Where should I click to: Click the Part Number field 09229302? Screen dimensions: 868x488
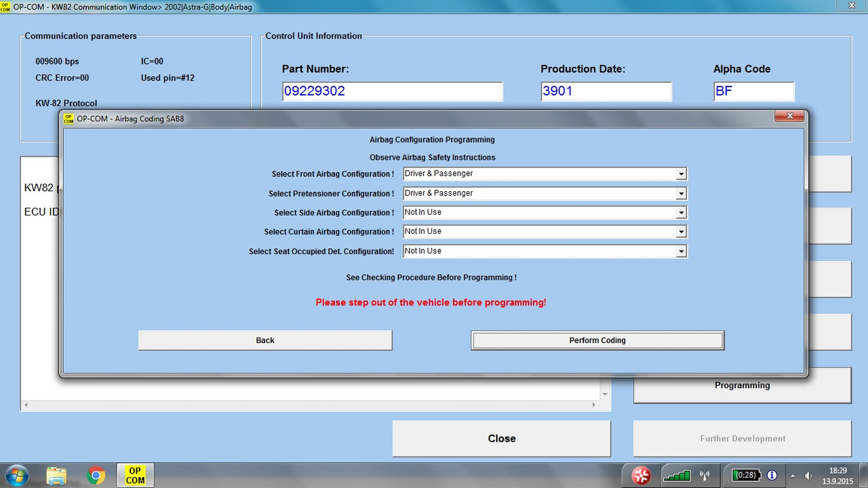393,91
